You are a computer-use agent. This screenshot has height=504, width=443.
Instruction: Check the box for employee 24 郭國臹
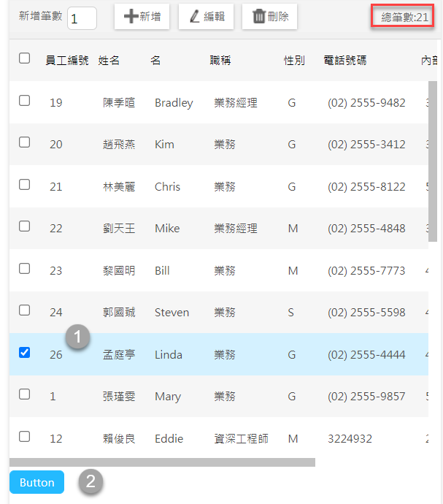(24, 310)
